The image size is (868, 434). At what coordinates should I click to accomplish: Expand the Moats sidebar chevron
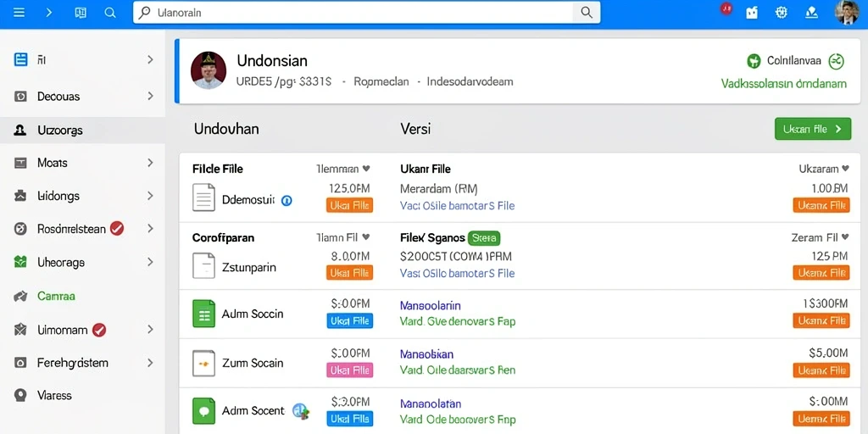[150, 163]
